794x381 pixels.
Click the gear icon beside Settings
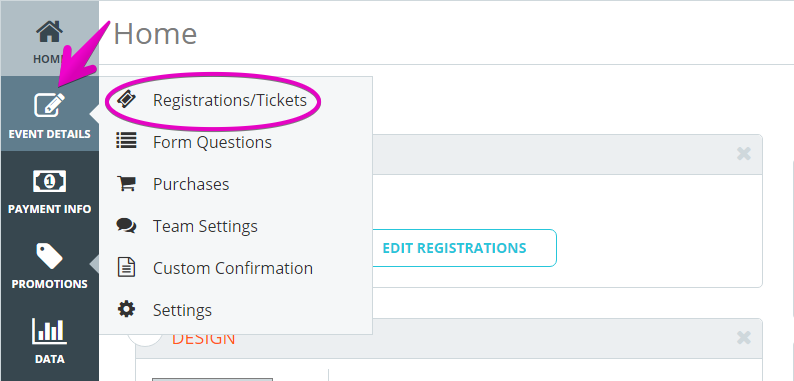tap(126, 309)
